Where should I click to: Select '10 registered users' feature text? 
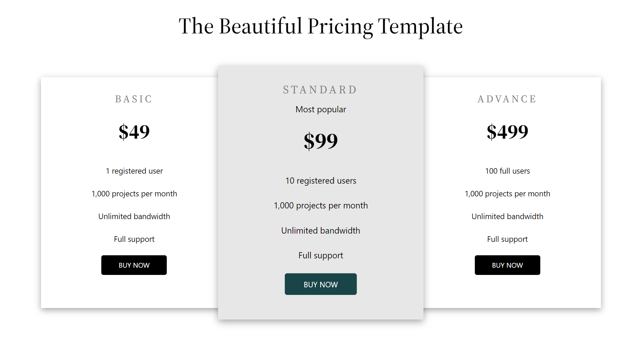click(320, 181)
